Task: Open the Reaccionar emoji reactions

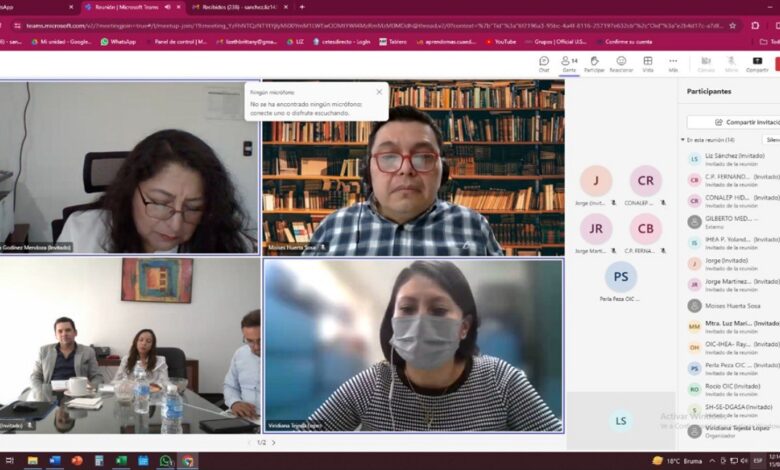Action: coord(621,64)
